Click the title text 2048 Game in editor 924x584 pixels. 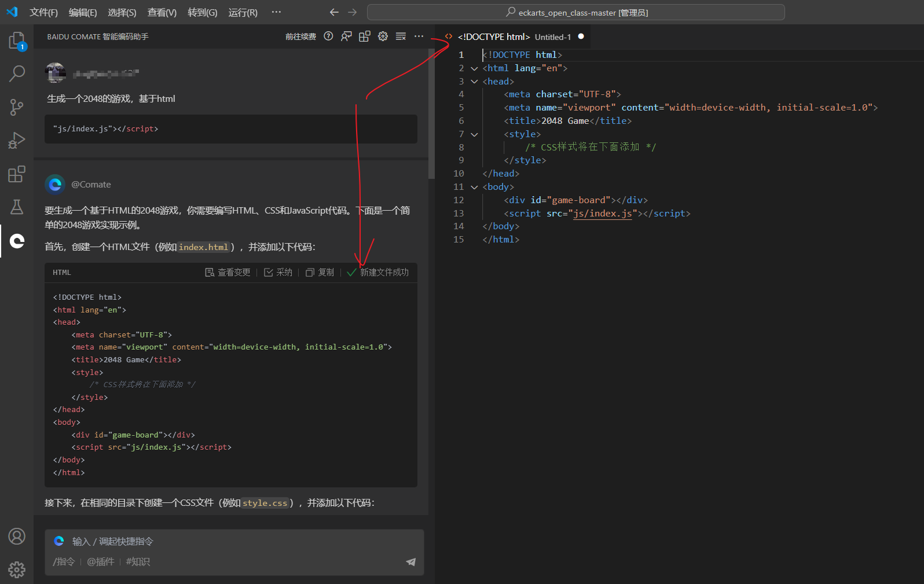[565, 121]
